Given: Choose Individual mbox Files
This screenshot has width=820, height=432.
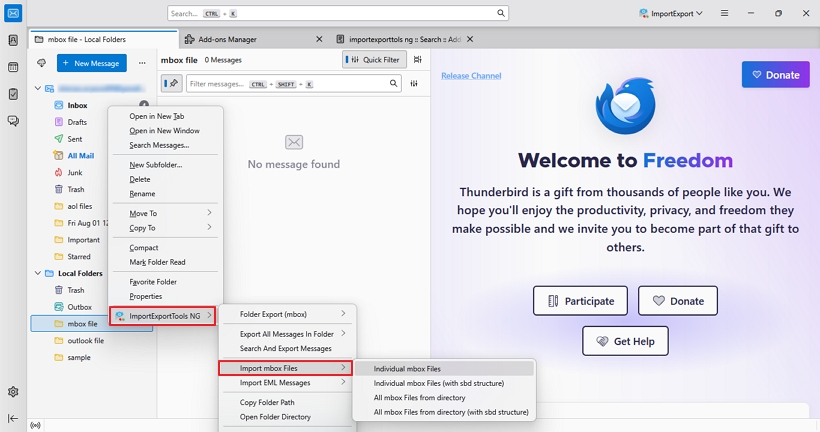Looking at the screenshot, I should [x=445, y=369].
